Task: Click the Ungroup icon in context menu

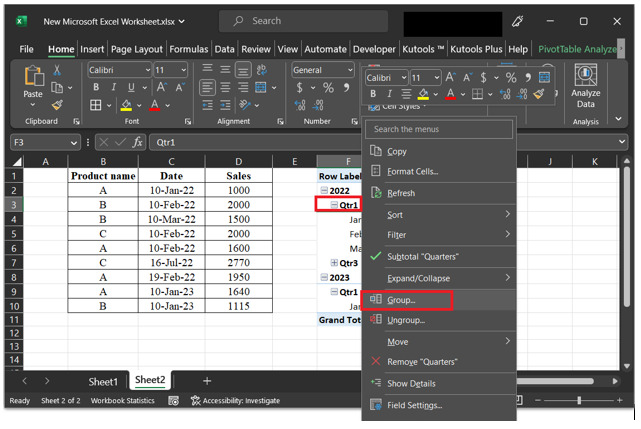Action: (376, 320)
